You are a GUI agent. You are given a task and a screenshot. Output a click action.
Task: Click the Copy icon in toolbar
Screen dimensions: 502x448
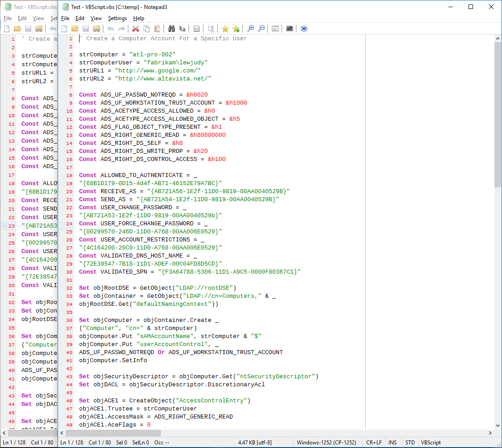(147, 29)
